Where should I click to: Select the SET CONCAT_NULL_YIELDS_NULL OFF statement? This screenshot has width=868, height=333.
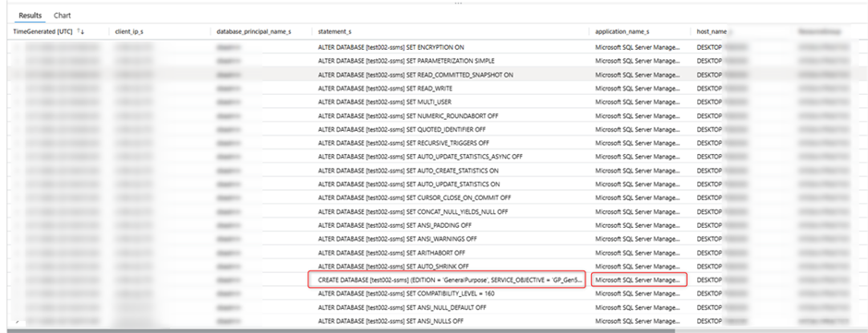(x=413, y=211)
